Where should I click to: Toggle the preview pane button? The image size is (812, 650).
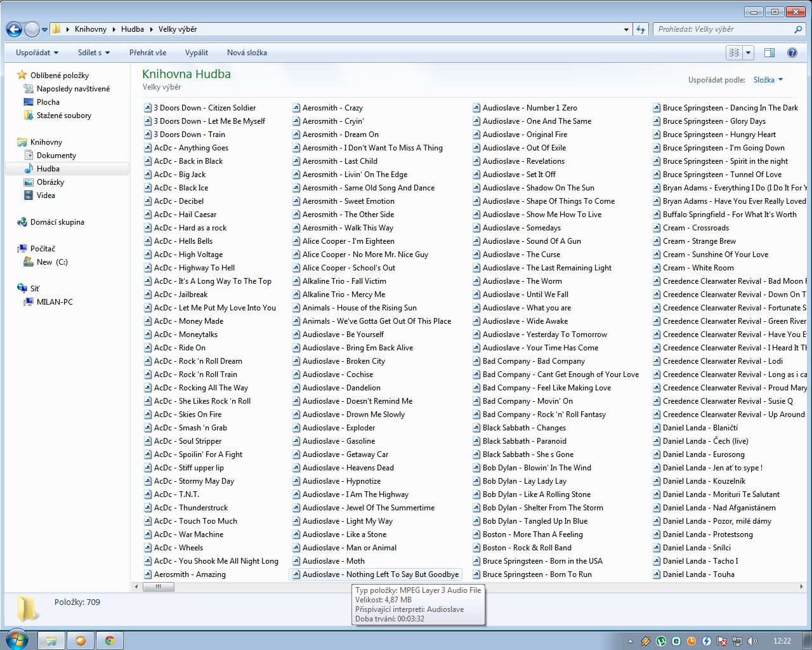pyautogui.click(x=769, y=53)
